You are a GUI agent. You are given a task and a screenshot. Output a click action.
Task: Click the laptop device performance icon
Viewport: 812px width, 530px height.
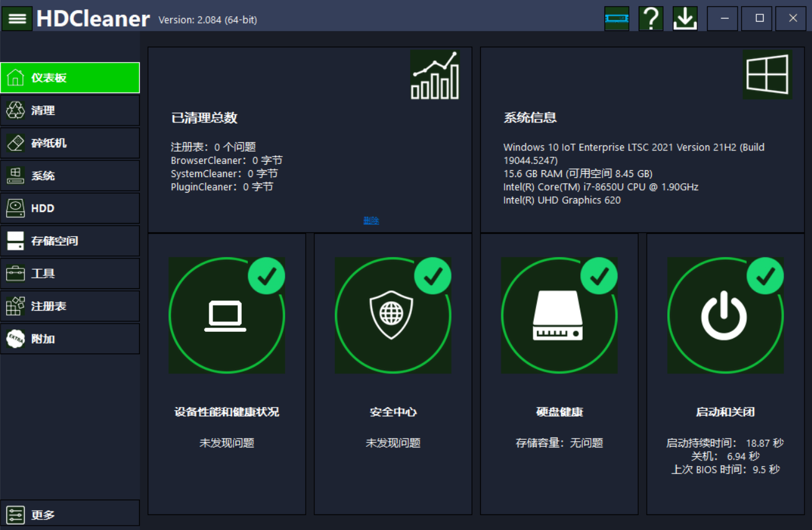(226, 316)
